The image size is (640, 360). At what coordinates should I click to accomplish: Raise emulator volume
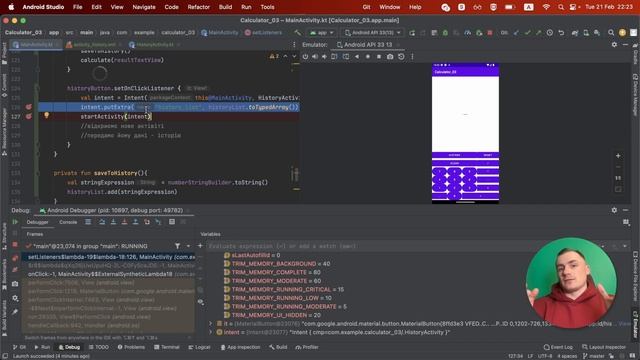pyautogui.click(x=315, y=57)
